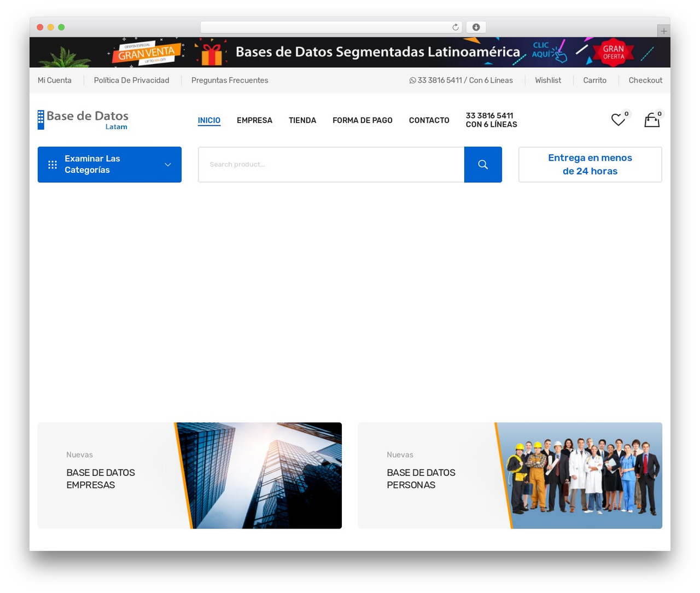Click the 33 3816 5411 CON 6 LÍNEAS header text
This screenshot has width=700, height=593.
tap(492, 120)
